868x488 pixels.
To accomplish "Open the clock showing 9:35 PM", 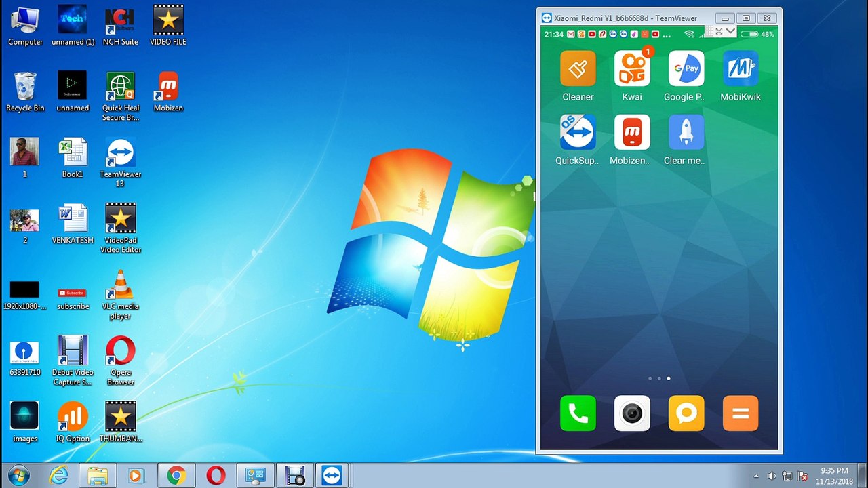I will coord(835,476).
